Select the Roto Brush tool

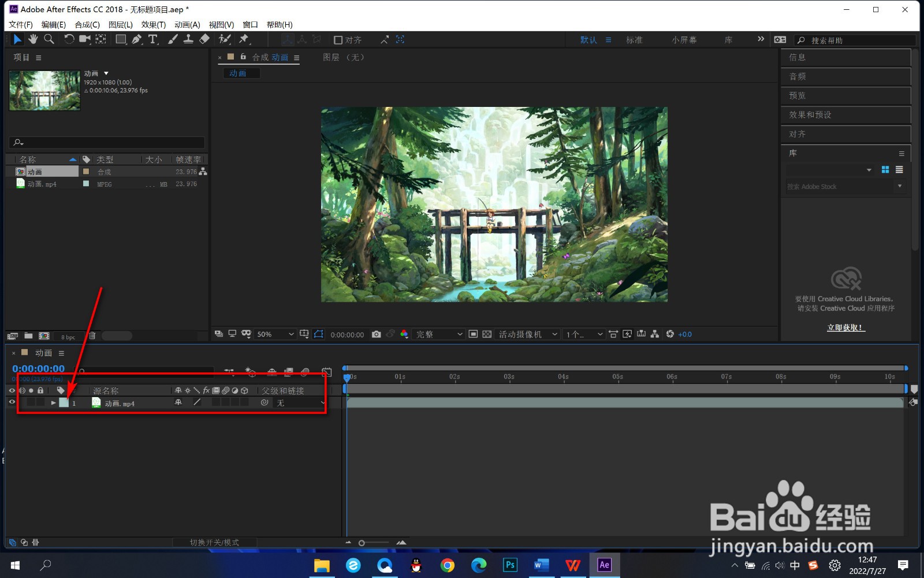(x=225, y=39)
